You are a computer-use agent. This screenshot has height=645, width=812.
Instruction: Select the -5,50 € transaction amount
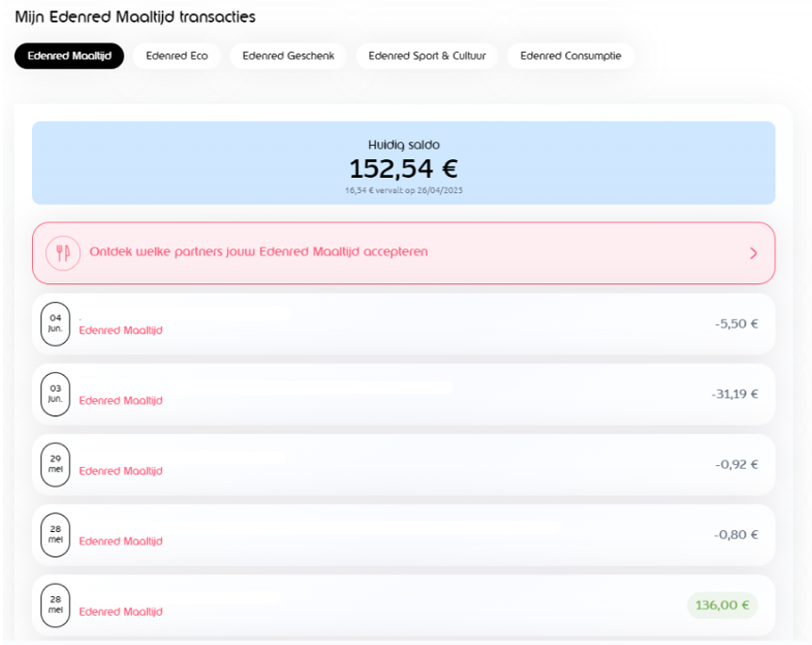[x=736, y=324]
